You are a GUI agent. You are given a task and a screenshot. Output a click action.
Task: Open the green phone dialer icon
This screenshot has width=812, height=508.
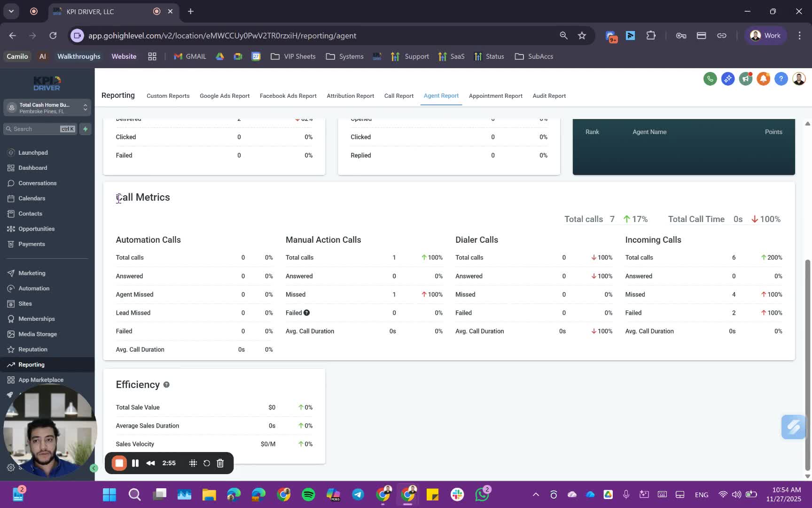[710, 79]
